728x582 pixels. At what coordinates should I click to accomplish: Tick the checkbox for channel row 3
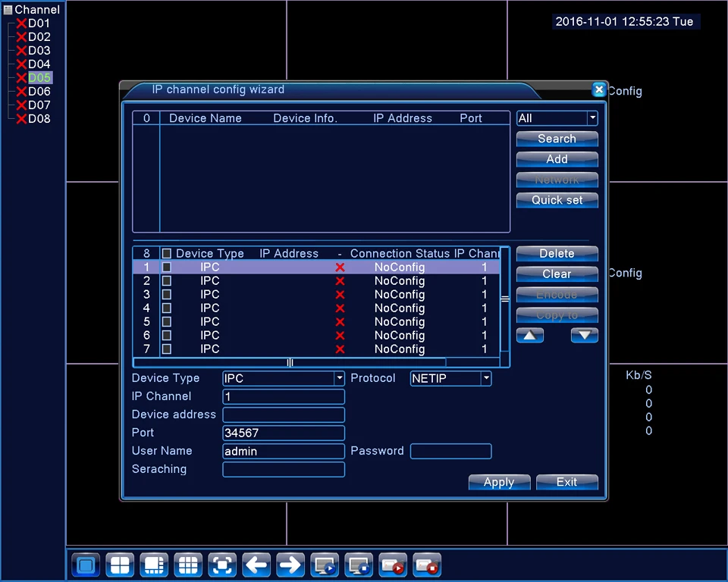166,294
